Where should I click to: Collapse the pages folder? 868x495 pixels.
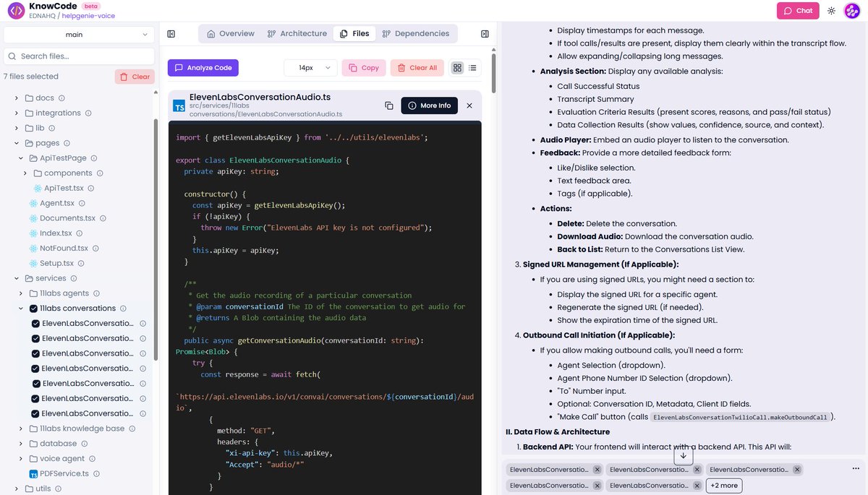tap(17, 143)
